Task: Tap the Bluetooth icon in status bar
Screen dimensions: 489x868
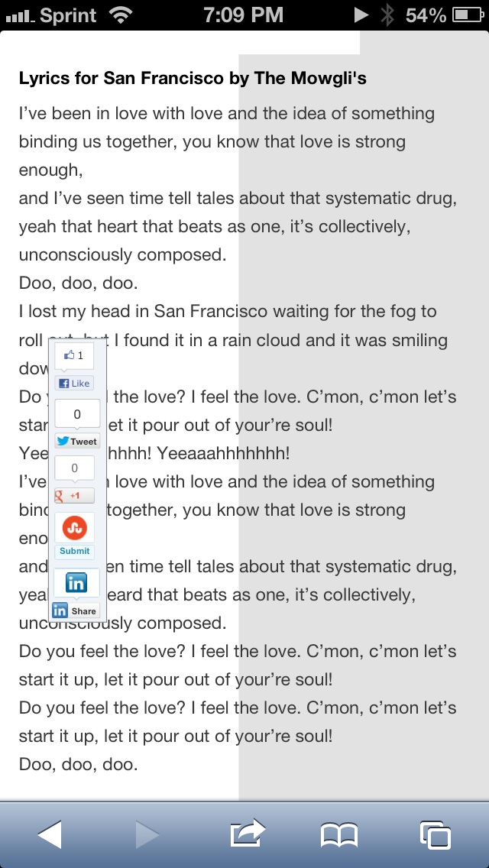Action: pos(387,15)
